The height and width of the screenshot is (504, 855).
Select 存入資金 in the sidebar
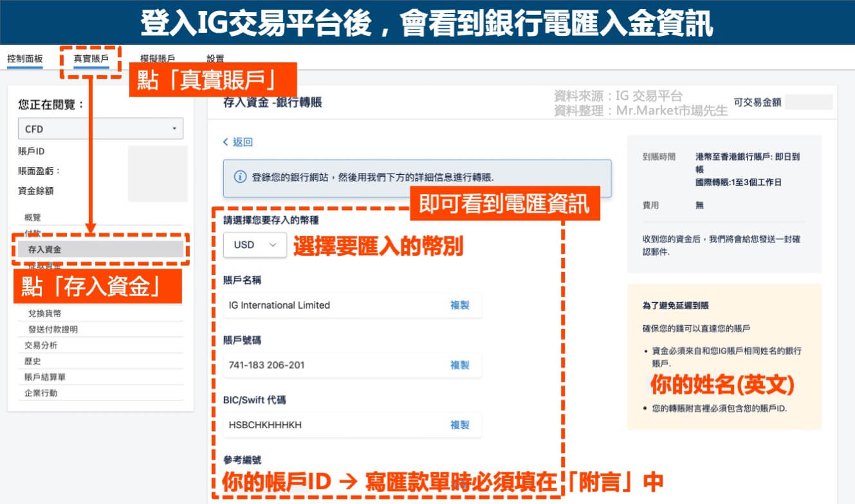pyautogui.click(x=100, y=249)
